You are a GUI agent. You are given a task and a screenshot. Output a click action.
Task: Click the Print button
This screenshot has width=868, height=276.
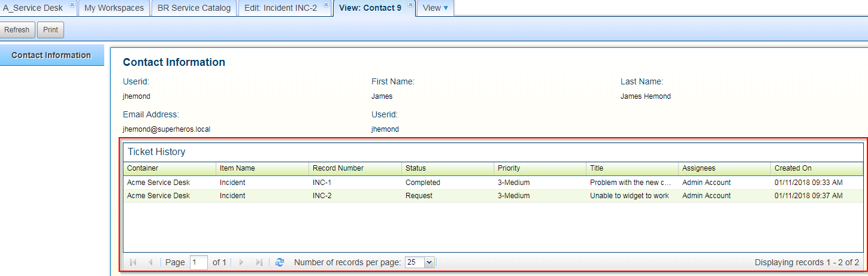(x=50, y=30)
